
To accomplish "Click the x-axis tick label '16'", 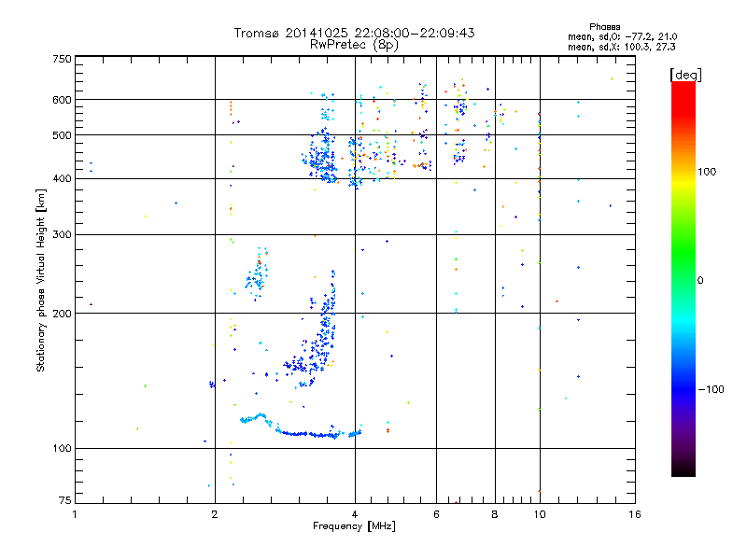I will point(635,514).
